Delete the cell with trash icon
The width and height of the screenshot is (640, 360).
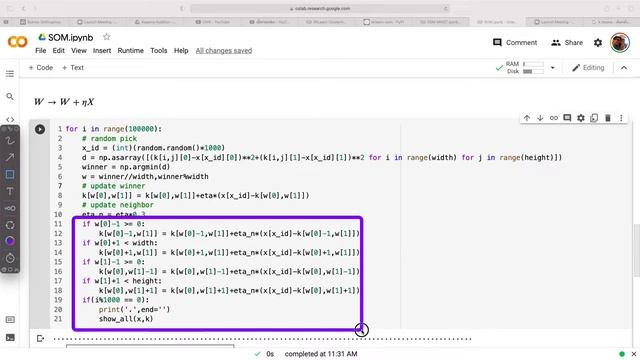[x=608, y=118]
